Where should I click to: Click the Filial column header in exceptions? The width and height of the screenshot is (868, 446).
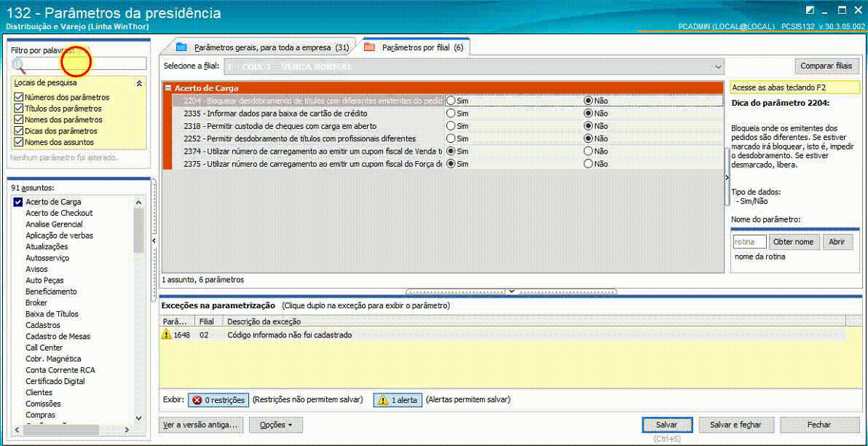209,321
